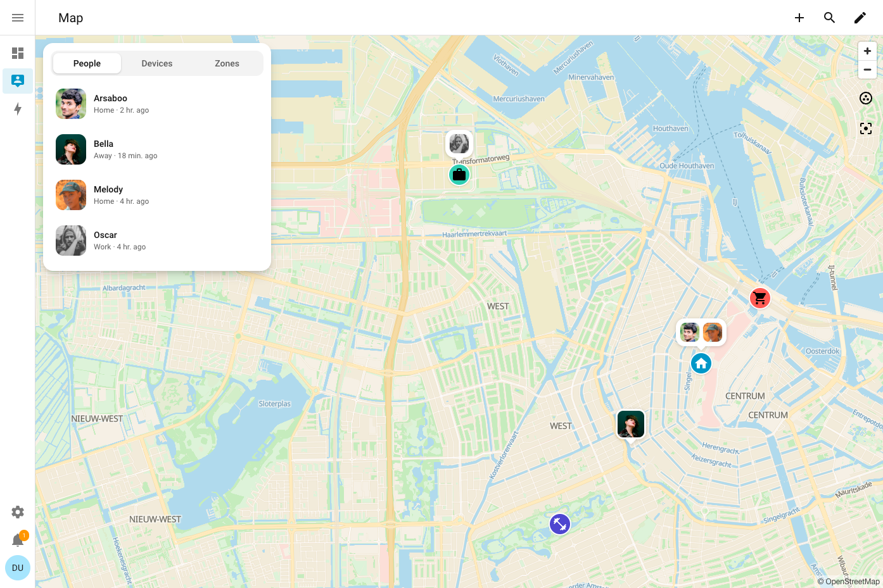The width and height of the screenshot is (883, 588).
Task: Select Oscar in the people list
Action: [x=157, y=241]
